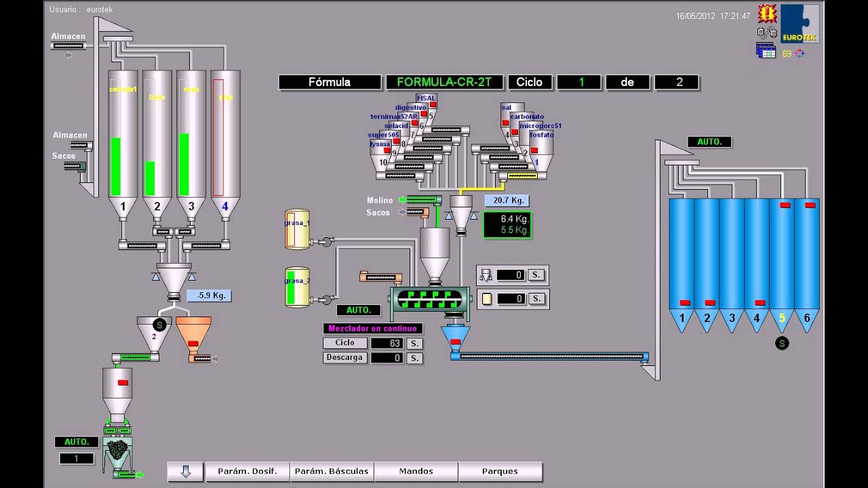Viewport: 868px width, 488px height.
Task: Click the 20.7 Kg. weight readout
Action: click(507, 200)
